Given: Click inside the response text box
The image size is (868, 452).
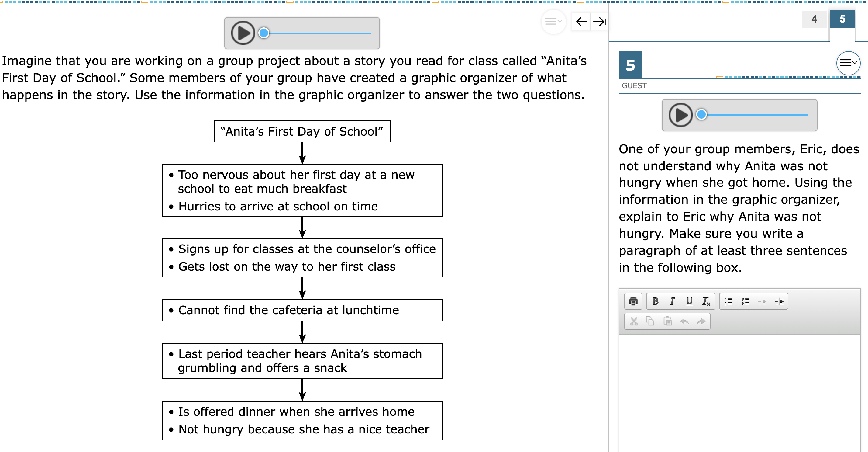Looking at the screenshot, I should [x=739, y=393].
